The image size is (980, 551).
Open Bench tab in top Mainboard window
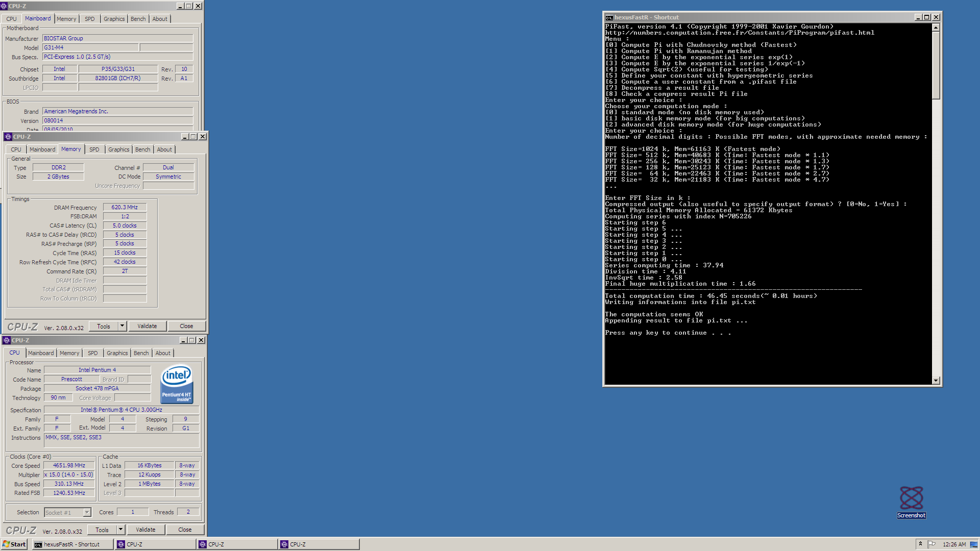click(138, 19)
